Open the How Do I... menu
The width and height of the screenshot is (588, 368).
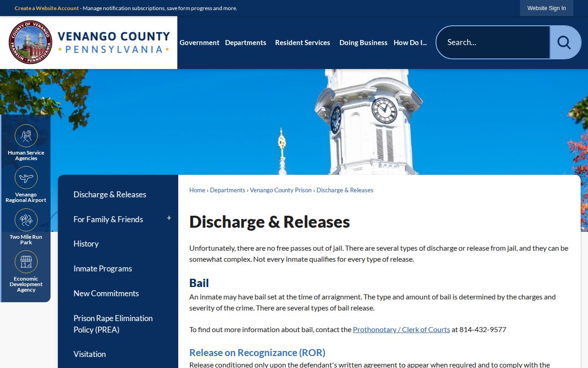tap(410, 42)
